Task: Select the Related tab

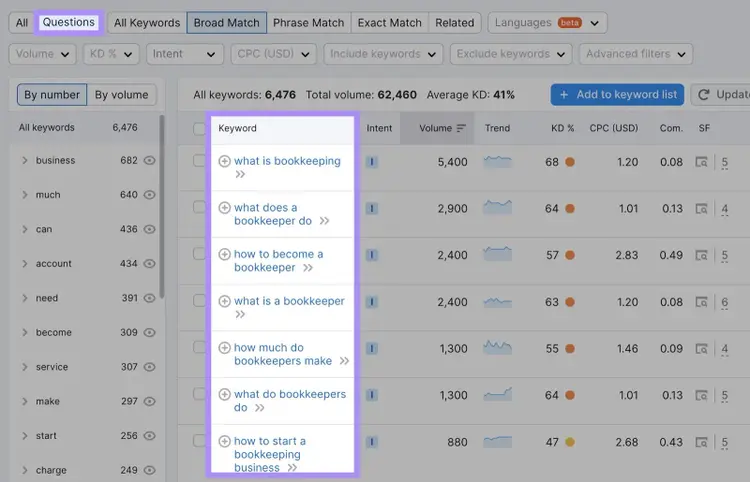Action: tap(454, 23)
